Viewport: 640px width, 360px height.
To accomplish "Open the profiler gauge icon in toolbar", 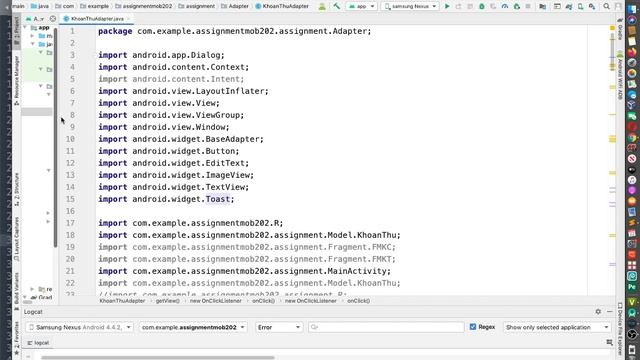I will 505,7.
